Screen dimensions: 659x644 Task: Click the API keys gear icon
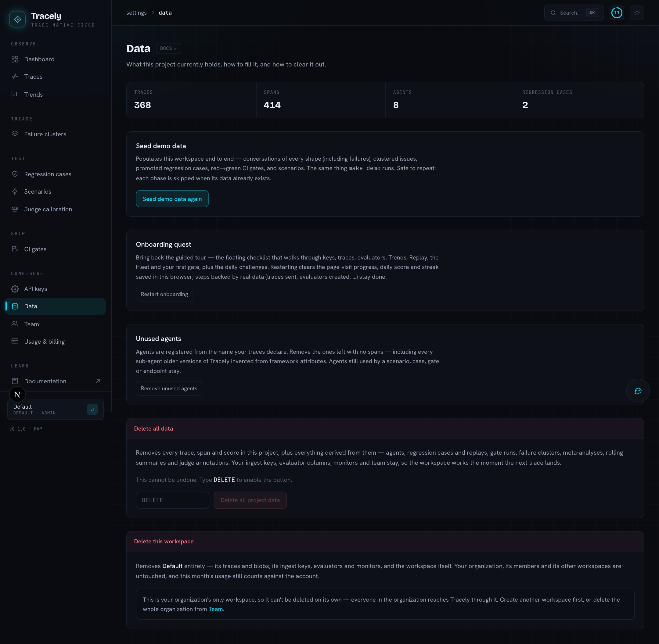point(15,289)
